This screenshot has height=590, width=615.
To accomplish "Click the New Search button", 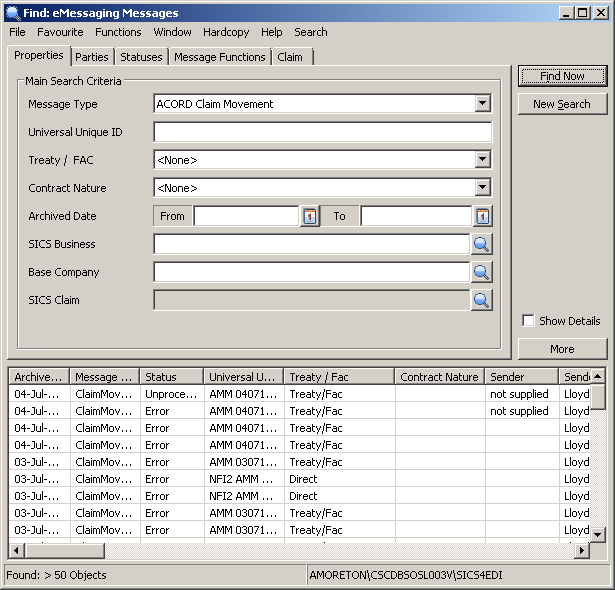I will [x=562, y=104].
